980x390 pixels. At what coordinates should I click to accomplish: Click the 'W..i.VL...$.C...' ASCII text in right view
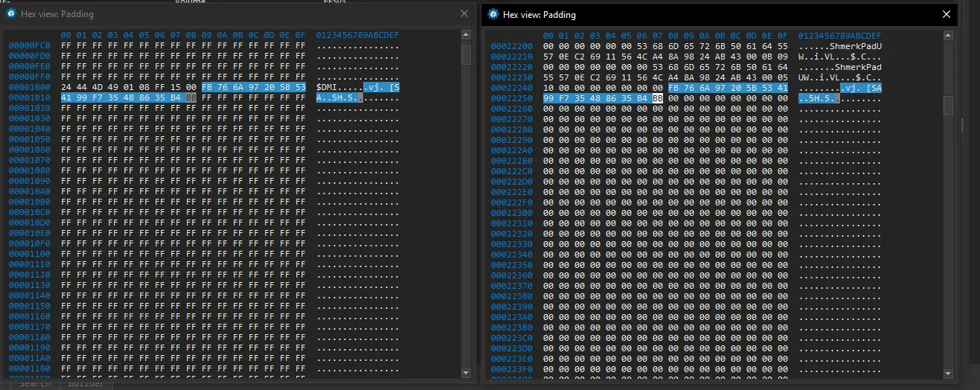click(x=840, y=56)
